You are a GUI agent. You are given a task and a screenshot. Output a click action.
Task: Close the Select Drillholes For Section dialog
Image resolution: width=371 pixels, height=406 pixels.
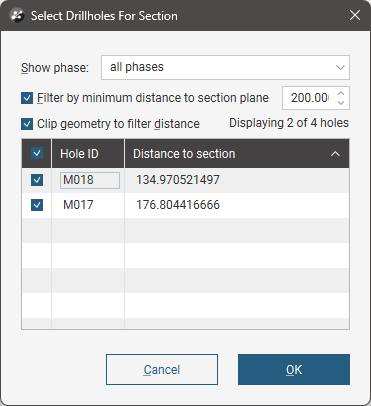pyautogui.click(x=355, y=15)
